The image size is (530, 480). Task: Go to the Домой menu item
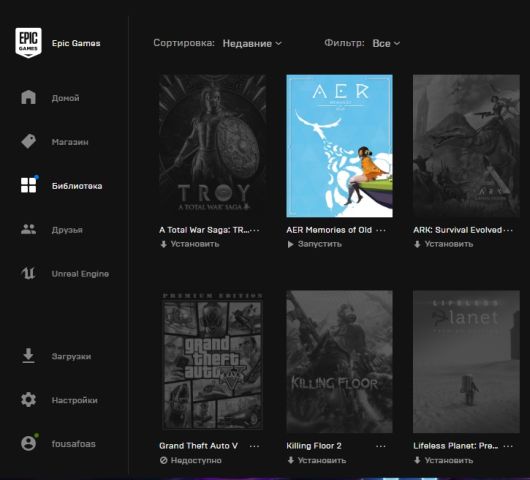66,98
